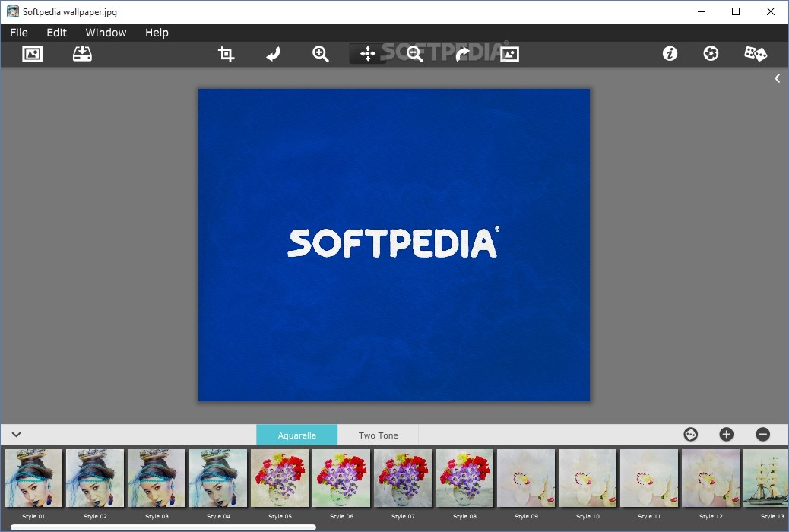Switch to the Aquarella tab
This screenshot has height=532, width=789.
tap(297, 435)
